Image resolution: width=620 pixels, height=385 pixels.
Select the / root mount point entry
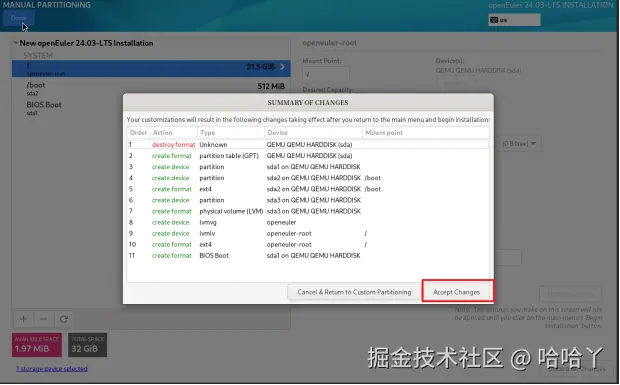click(151, 68)
